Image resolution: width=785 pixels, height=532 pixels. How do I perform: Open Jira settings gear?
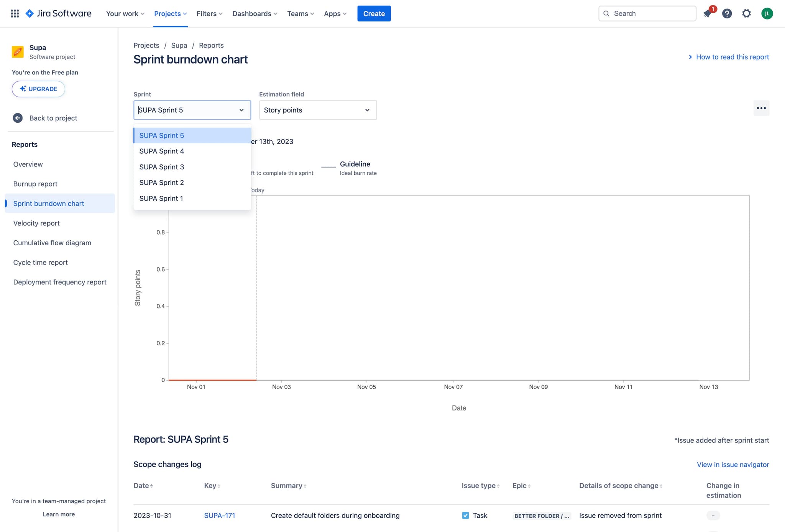point(746,13)
